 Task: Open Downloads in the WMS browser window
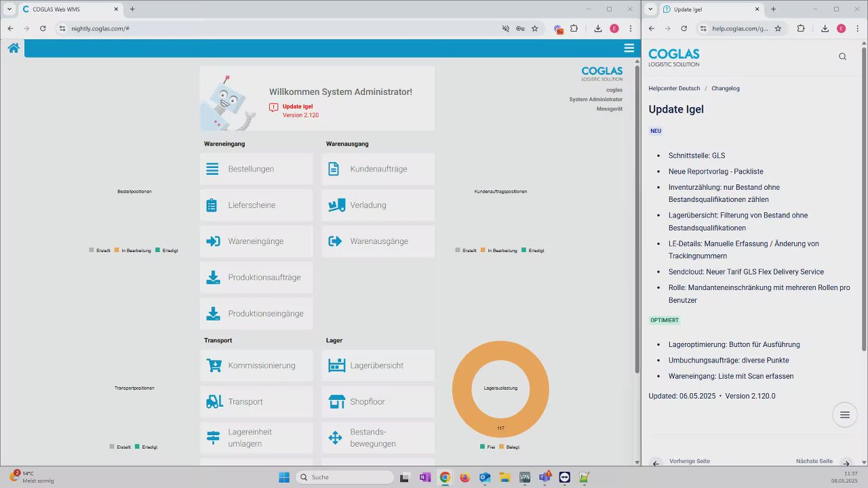pyautogui.click(x=598, y=28)
